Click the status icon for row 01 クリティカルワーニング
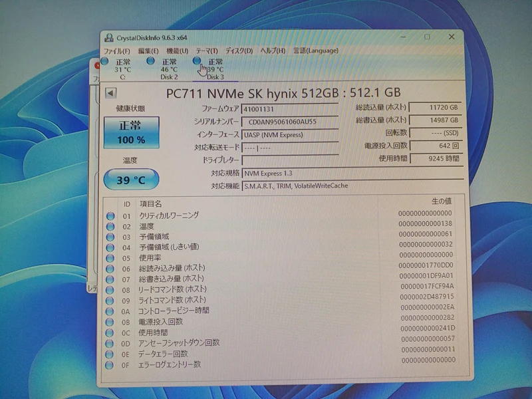 [110, 215]
